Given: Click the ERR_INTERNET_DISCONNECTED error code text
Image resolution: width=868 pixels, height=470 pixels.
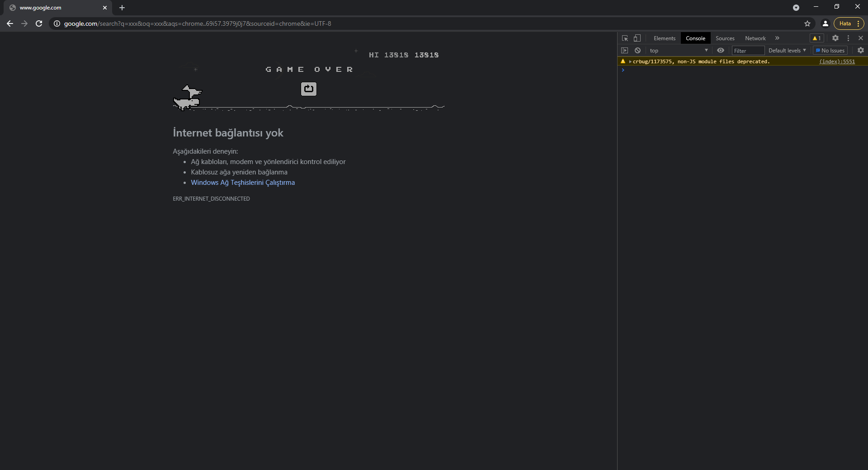Looking at the screenshot, I should point(211,199).
